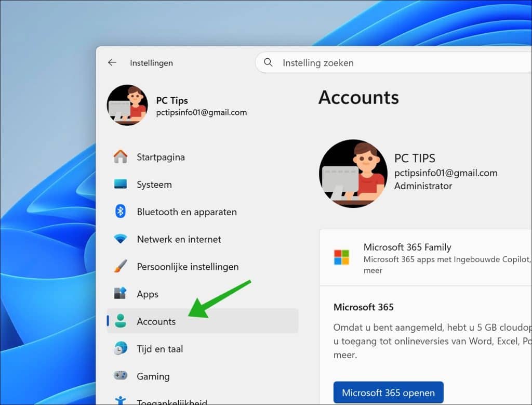The width and height of the screenshot is (532, 405).
Task: Open Bluetooth en apparaten via its Bluetooth icon
Action: click(121, 212)
